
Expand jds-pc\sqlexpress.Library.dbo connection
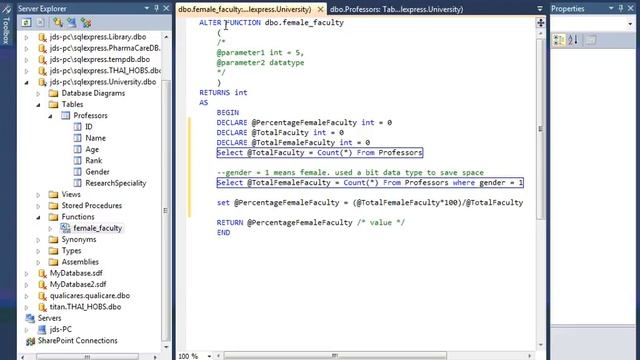tap(27, 37)
